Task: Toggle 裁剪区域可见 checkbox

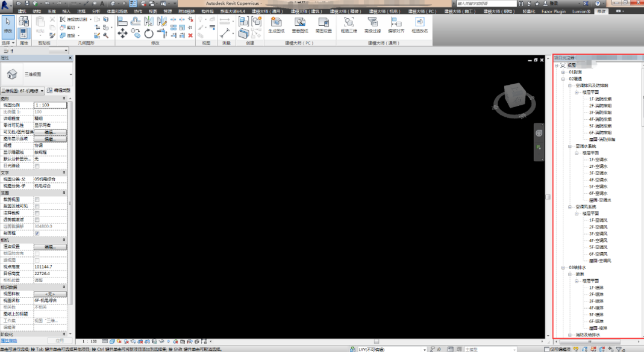Action: click(x=37, y=206)
